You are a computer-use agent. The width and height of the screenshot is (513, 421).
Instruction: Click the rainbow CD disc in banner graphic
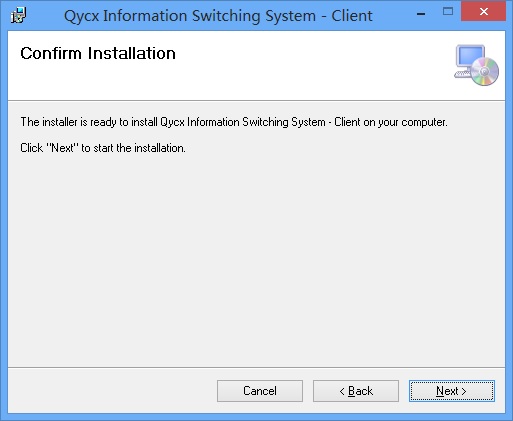tap(485, 71)
